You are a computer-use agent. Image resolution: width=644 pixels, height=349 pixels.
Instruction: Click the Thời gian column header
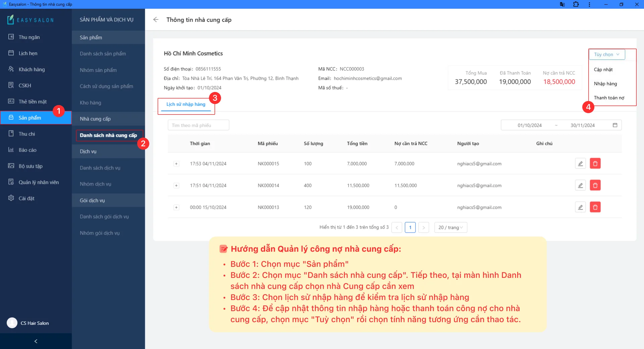(200, 143)
